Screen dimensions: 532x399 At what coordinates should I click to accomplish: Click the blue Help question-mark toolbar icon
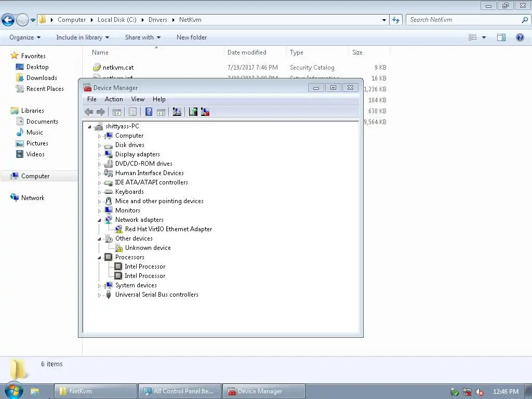149,112
